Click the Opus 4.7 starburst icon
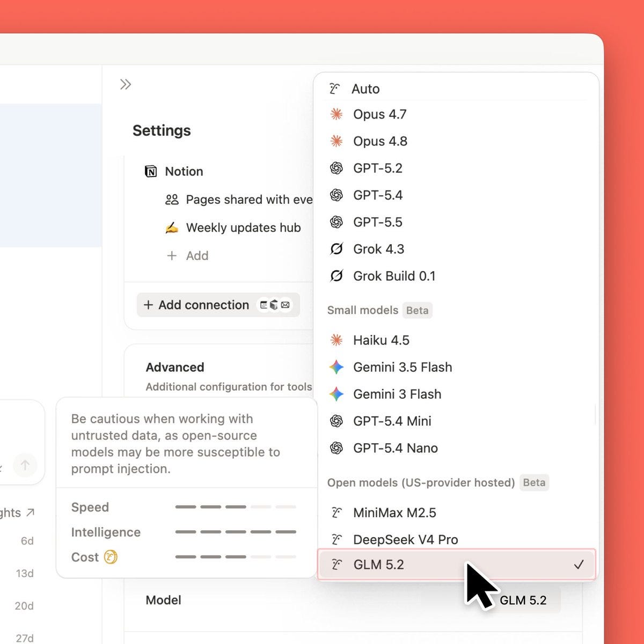 pyautogui.click(x=336, y=114)
